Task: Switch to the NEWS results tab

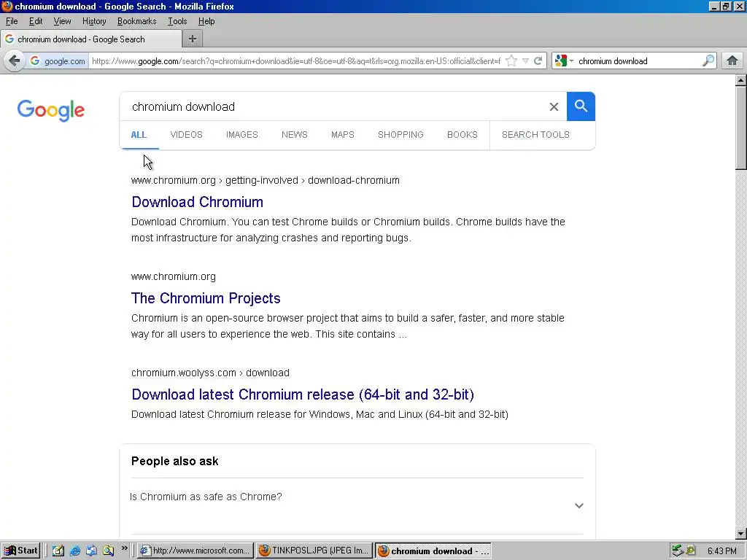Action: click(295, 135)
